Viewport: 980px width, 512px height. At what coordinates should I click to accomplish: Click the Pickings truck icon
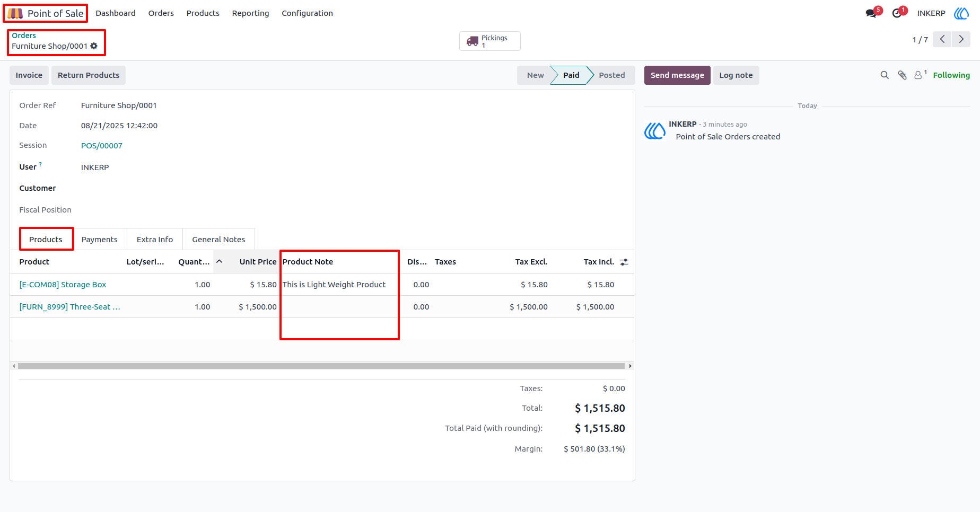click(472, 41)
